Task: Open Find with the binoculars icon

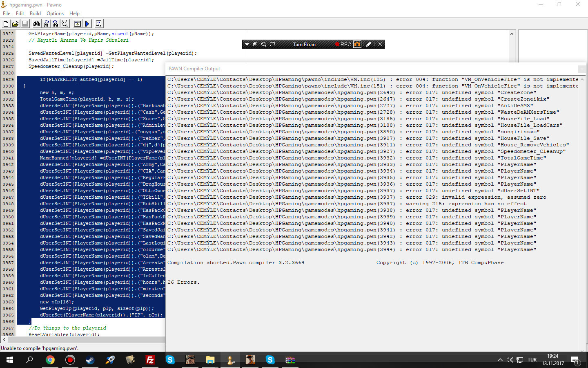Action: [x=36, y=24]
